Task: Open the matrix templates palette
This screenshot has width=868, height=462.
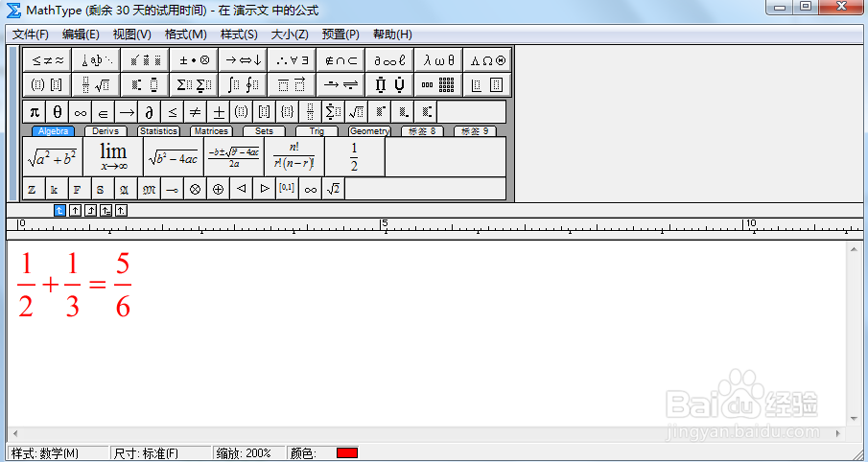Action: coord(438,84)
